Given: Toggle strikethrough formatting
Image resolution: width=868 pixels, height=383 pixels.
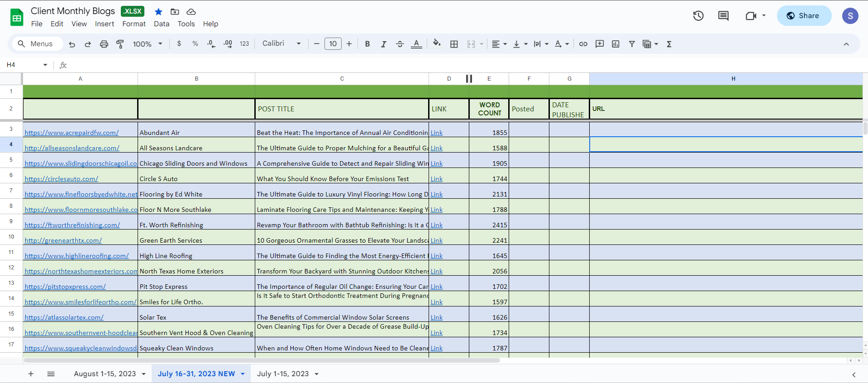Looking at the screenshot, I should [x=400, y=44].
